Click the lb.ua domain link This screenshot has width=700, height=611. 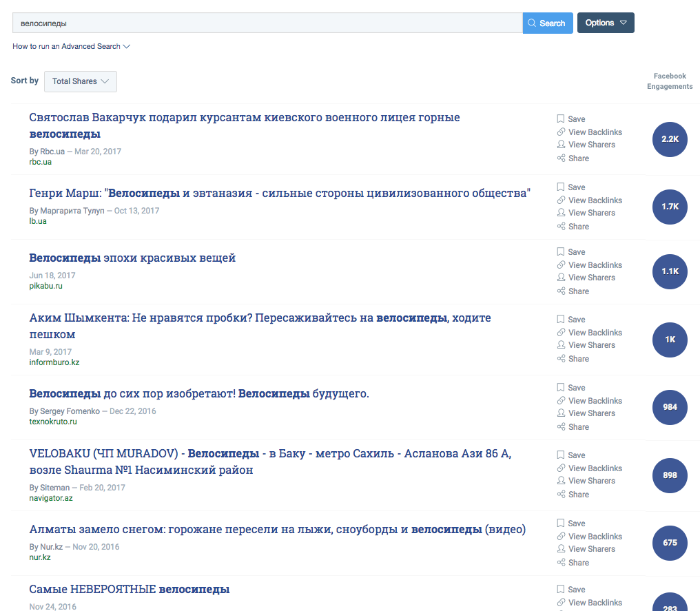pos(38,221)
